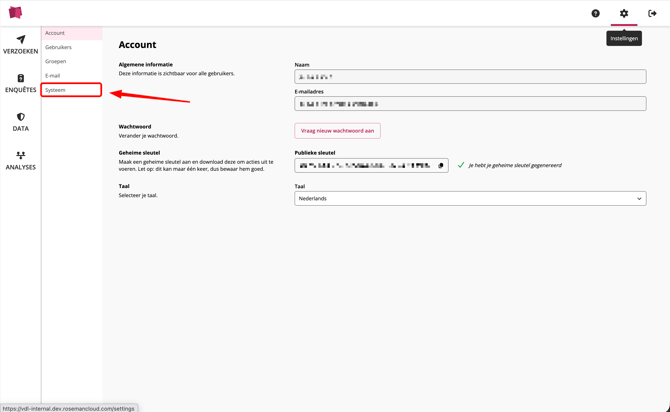Screen dimensions: 670x412
Task: Open the Systeem settings page
Action: (55, 90)
